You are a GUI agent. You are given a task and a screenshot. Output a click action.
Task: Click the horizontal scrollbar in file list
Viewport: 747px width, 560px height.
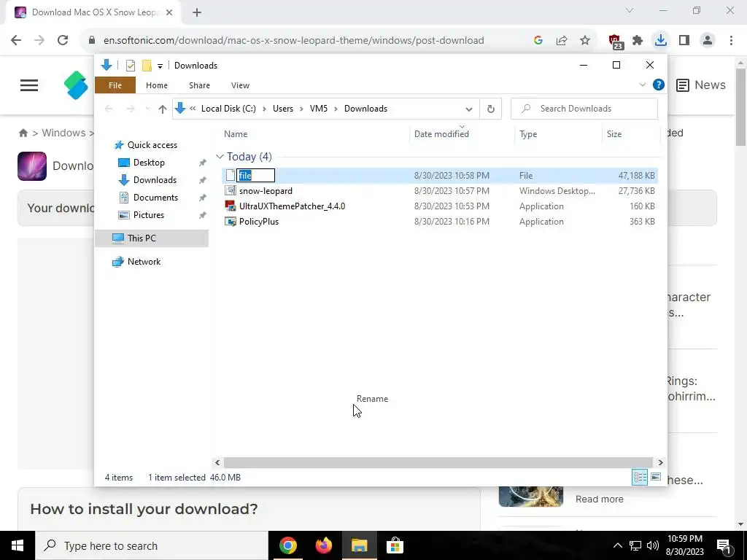click(x=438, y=462)
